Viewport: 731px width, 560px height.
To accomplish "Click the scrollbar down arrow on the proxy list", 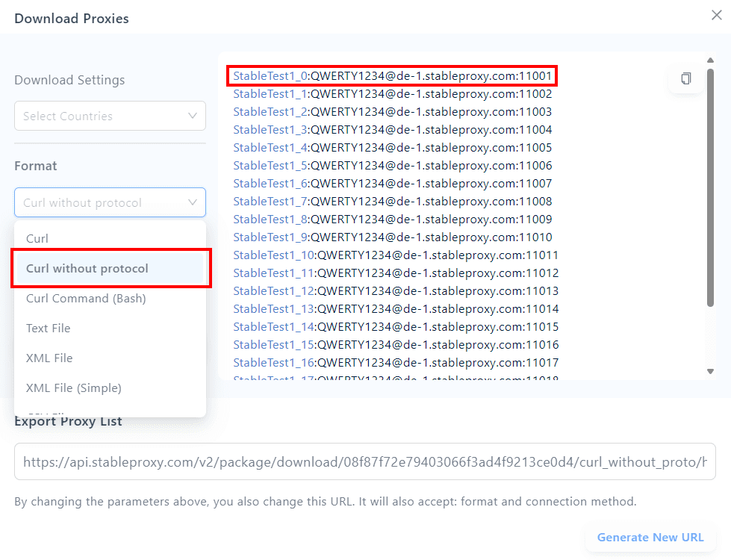I will pos(710,371).
